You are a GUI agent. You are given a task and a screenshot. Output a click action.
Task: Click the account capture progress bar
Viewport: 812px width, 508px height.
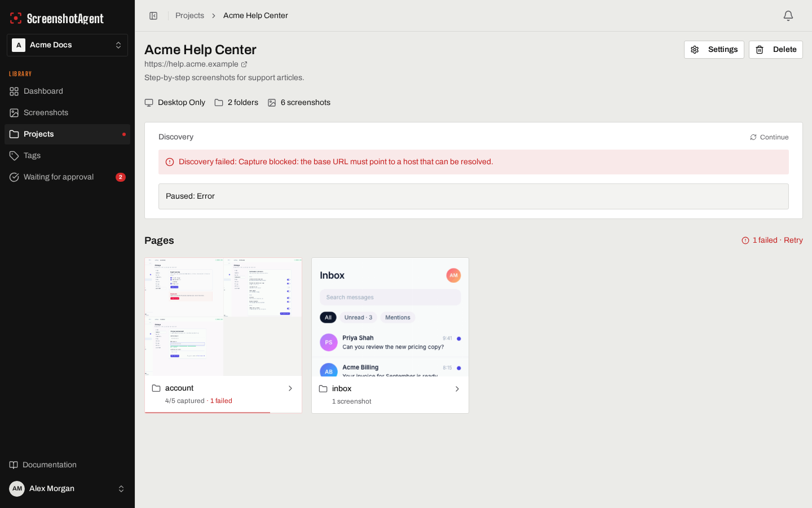[x=223, y=413]
